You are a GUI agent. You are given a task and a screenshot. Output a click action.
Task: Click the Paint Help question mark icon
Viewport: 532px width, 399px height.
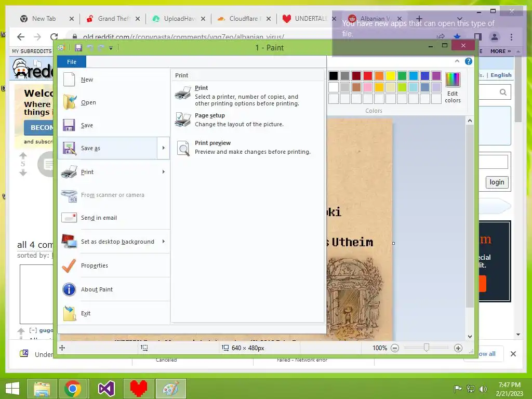pyautogui.click(x=469, y=61)
